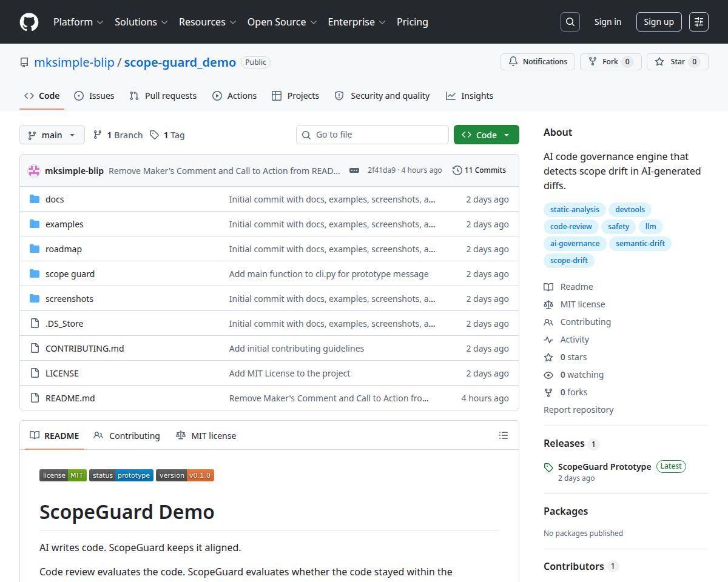The width and height of the screenshot is (728, 582).
Task: Open the Releases heading link
Action: pyautogui.click(x=564, y=443)
